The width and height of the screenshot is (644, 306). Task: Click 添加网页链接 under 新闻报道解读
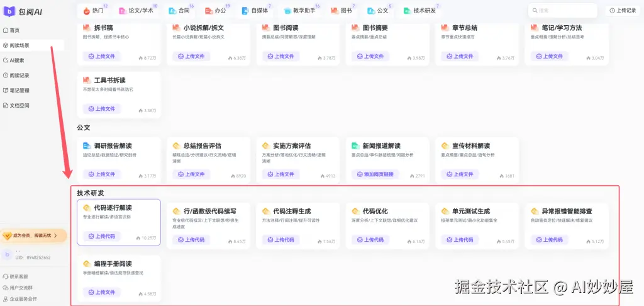[x=375, y=174]
